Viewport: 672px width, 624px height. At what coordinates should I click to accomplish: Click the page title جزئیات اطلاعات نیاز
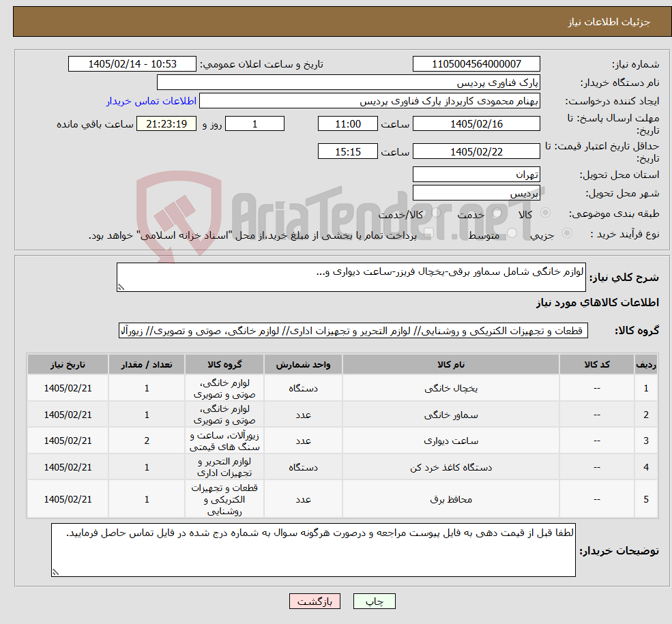click(609, 22)
